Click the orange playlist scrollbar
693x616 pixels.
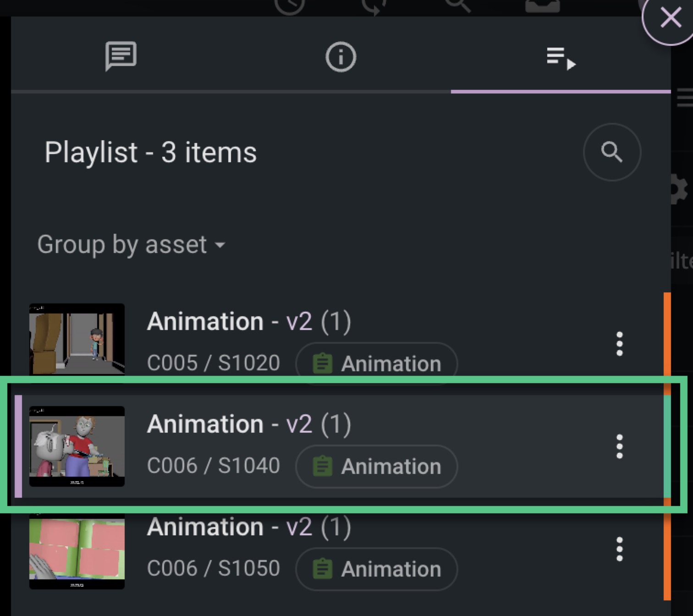click(x=667, y=335)
